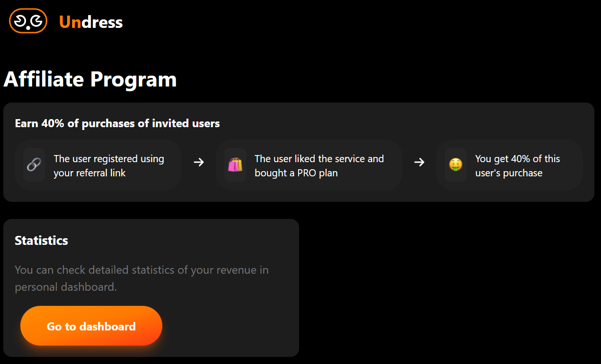Open the Undress brand name link

coord(91,22)
